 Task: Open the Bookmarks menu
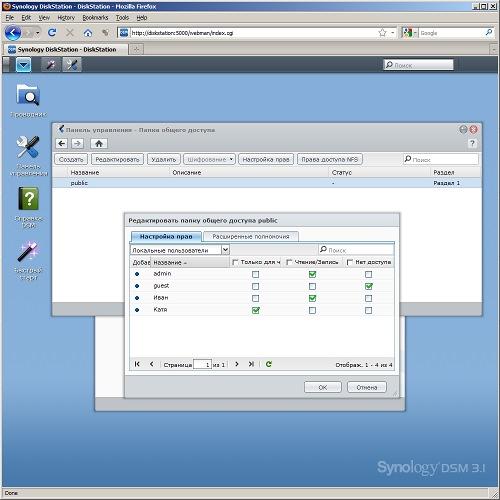[95, 18]
